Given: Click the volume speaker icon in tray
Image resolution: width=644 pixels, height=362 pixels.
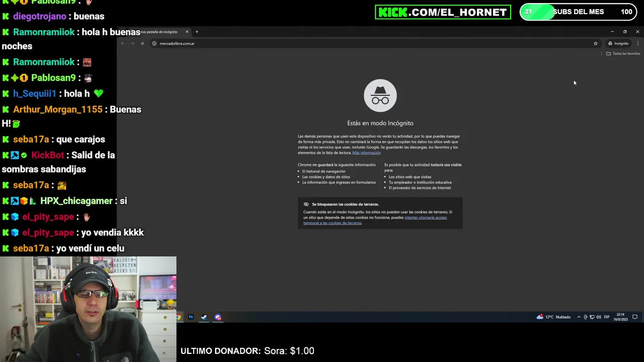Looking at the screenshot, I should point(598,317).
